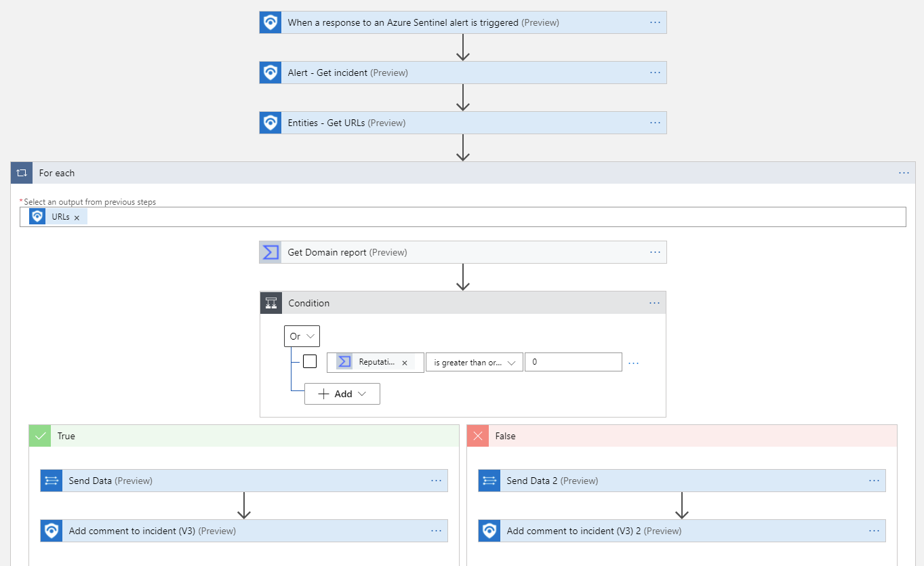Click Add comment to incident (V3) 2 icon

click(x=489, y=531)
